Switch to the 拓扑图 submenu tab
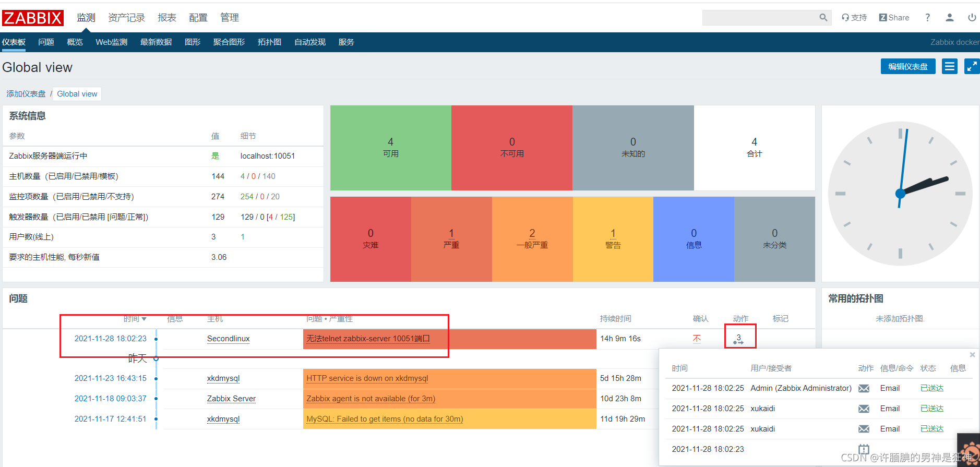Screen dimensions: 980x467 269,42
